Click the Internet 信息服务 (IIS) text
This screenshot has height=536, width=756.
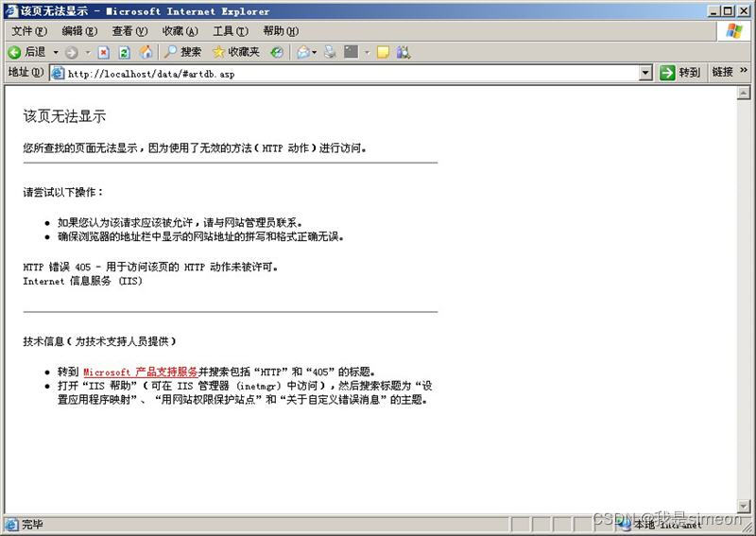[82, 281]
